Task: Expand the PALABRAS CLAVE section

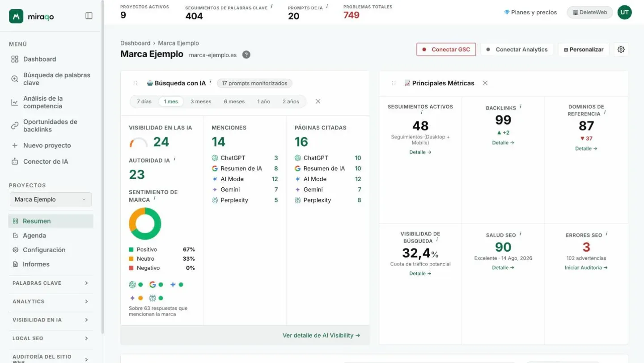Action: [51, 283]
